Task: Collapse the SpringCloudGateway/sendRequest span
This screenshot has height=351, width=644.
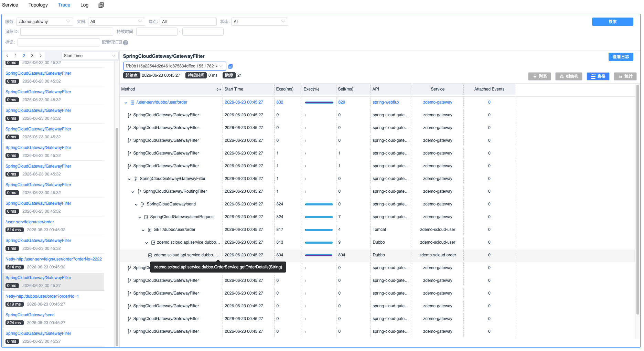Action: coord(140,217)
